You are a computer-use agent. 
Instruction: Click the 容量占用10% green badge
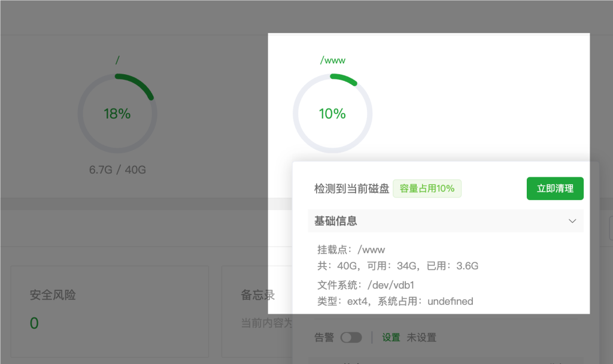427,189
